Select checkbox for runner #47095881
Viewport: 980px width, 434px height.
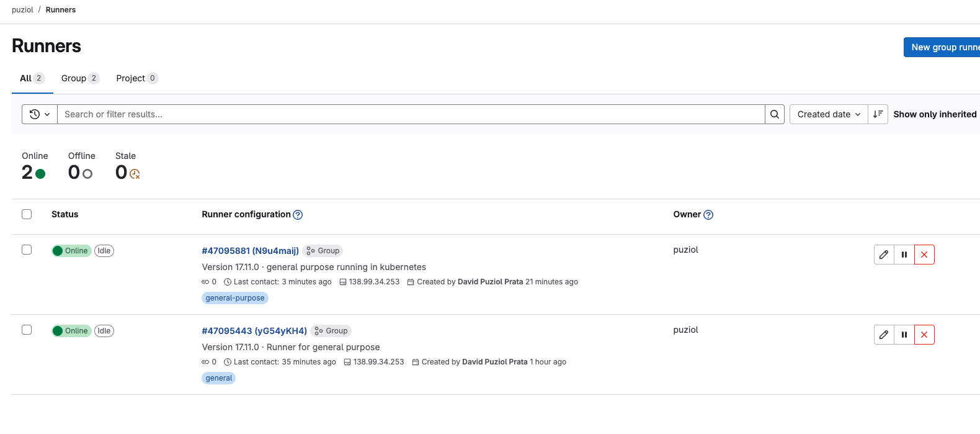(27, 250)
